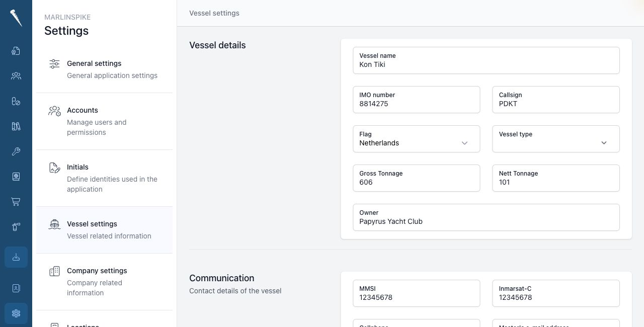Click the building icon beside Company settings
The width and height of the screenshot is (644, 327).
tap(54, 271)
